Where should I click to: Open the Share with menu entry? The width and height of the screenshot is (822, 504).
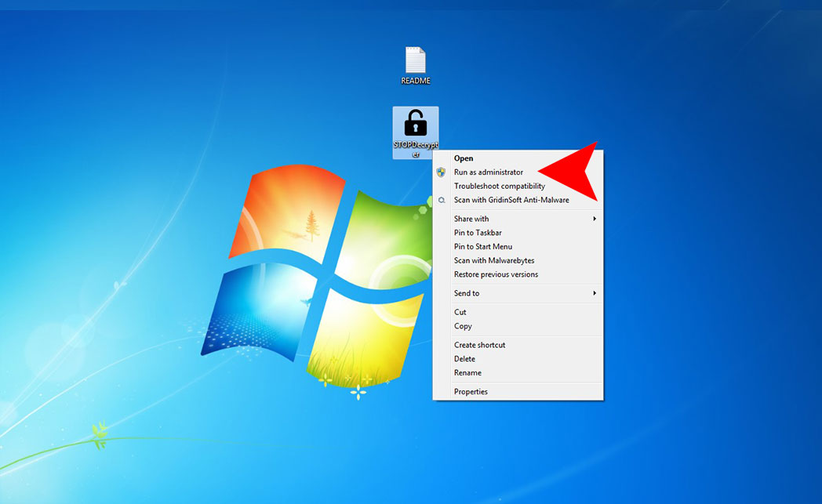[x=471, y=219]
